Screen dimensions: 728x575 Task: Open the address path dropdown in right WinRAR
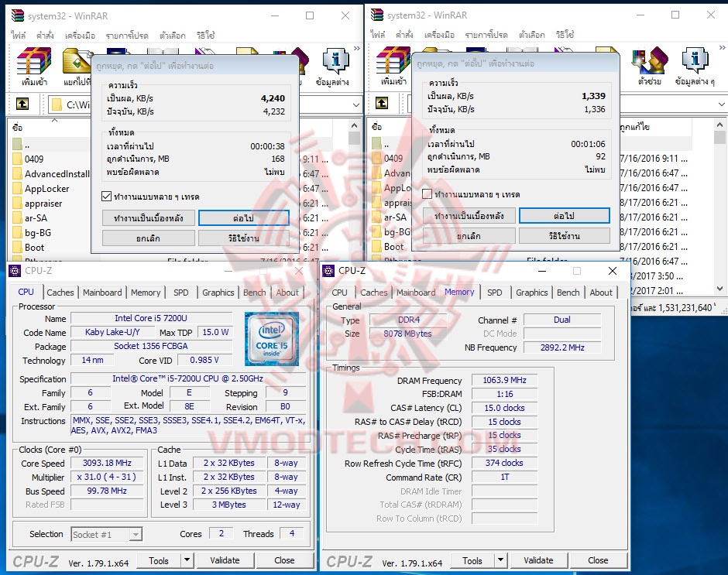pyautogui.click(x=722, y=104)
